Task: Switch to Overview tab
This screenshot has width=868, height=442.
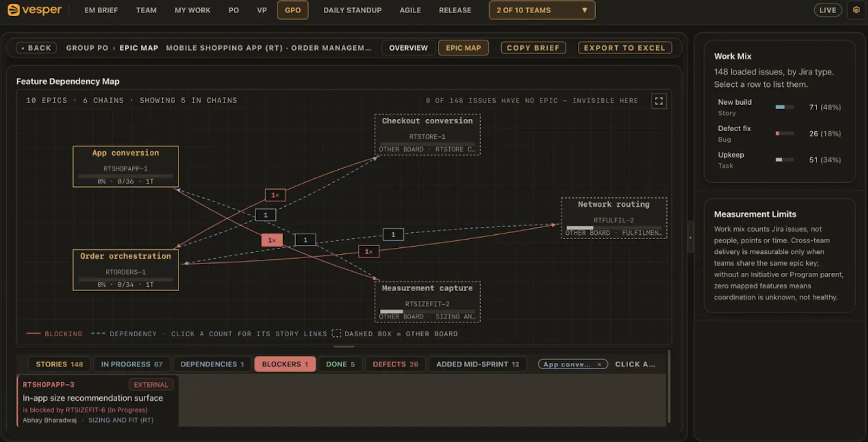Action: pyautogui.click(x=409, y=48)
